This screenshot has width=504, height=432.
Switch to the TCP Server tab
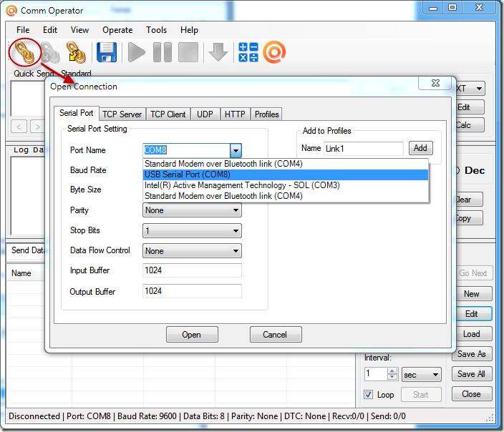tap(122, 114)
